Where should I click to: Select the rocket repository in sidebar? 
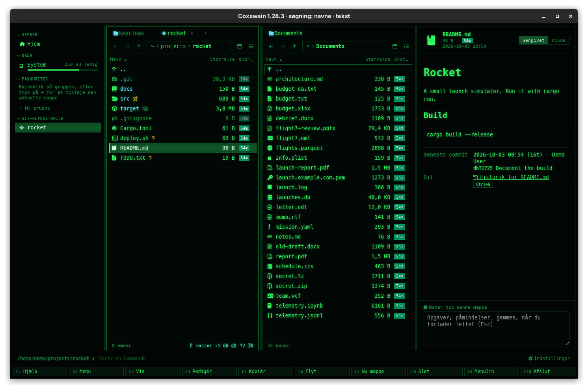pos(58,128)
